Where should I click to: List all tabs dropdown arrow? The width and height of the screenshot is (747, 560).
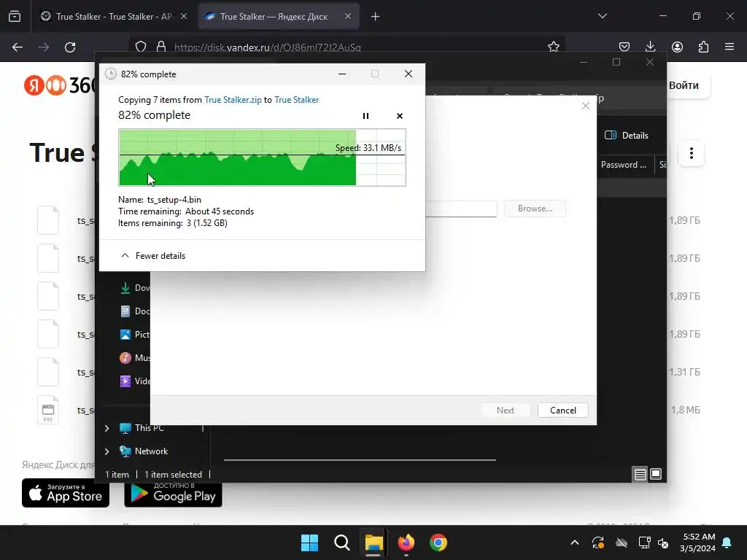[x=603, y=16]
